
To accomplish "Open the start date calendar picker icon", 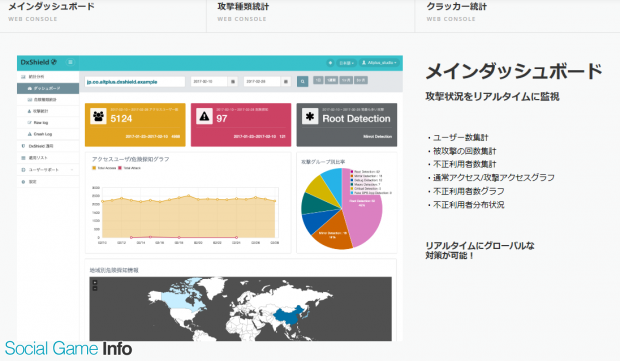I will (233, 81).
